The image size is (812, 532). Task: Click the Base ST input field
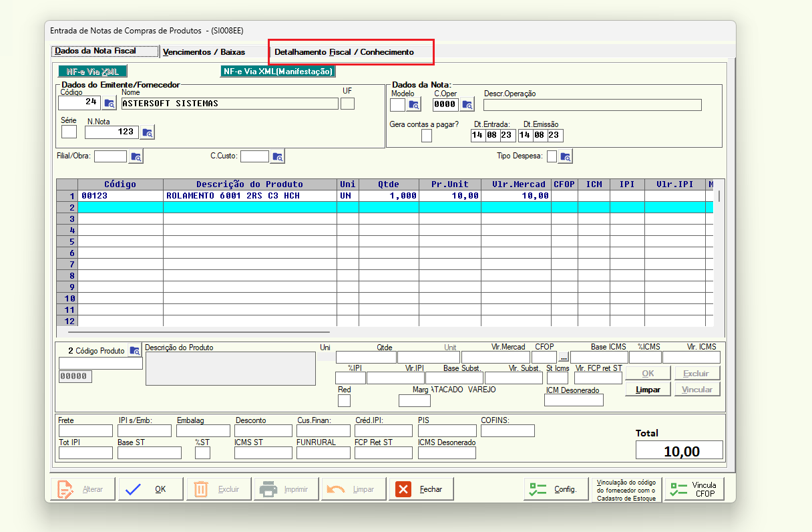(150, 453)
